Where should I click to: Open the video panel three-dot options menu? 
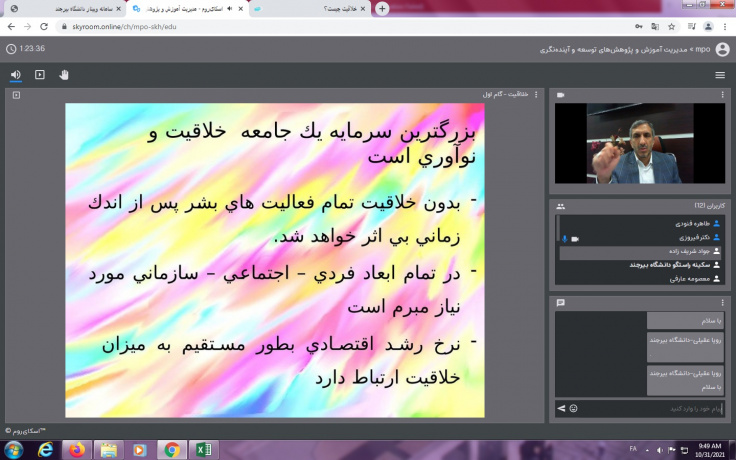[722, 95]
